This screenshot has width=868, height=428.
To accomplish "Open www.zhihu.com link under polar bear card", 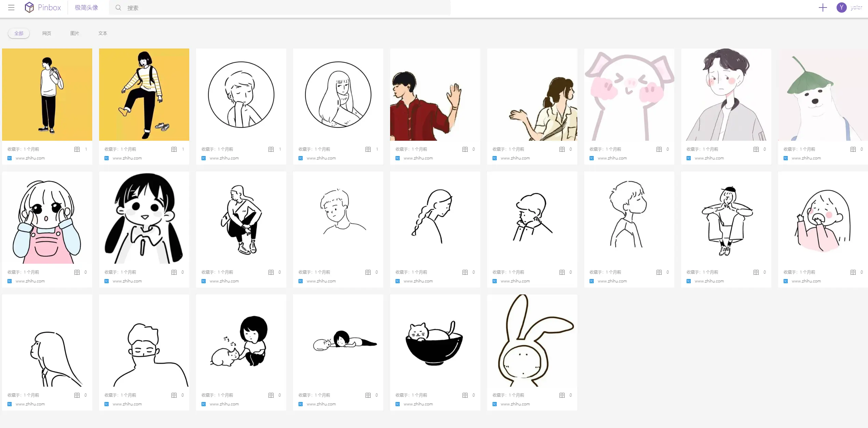I will click(x=806, y=158).
